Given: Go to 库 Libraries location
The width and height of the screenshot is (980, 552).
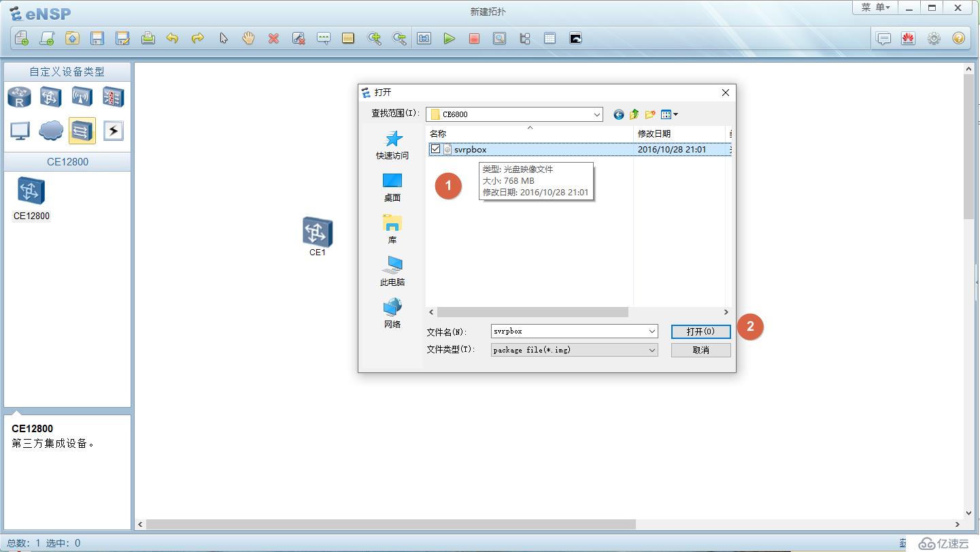Looking at the screenshot, I should 392,230.
